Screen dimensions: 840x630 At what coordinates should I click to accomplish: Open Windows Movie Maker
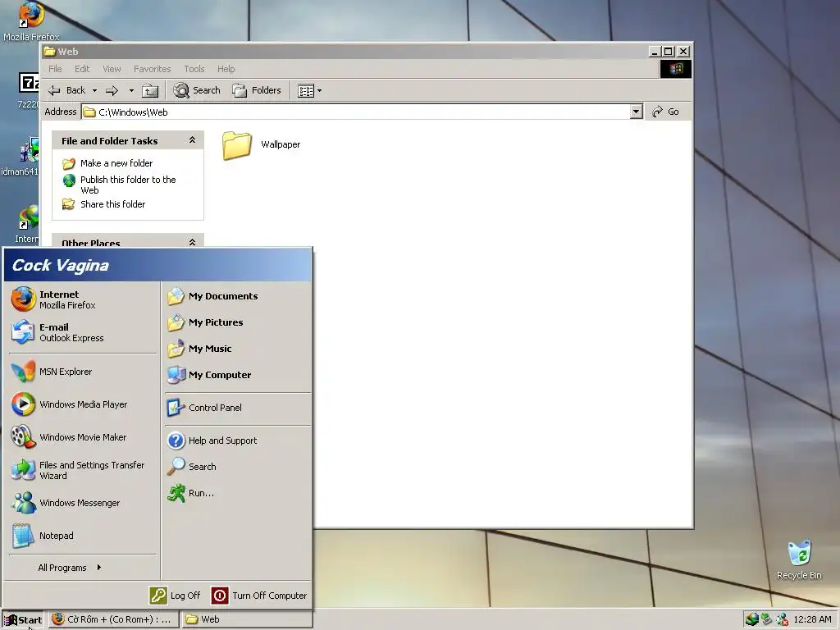83,437
